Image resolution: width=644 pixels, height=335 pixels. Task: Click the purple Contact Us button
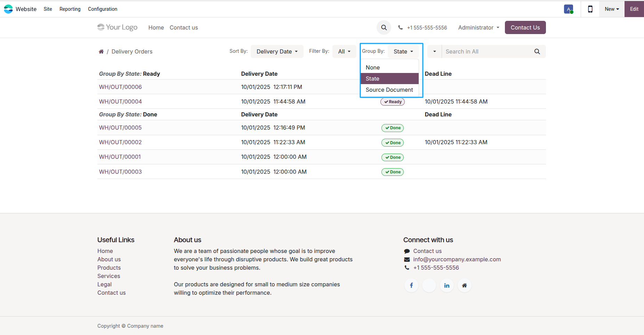(x=525, y=27)
